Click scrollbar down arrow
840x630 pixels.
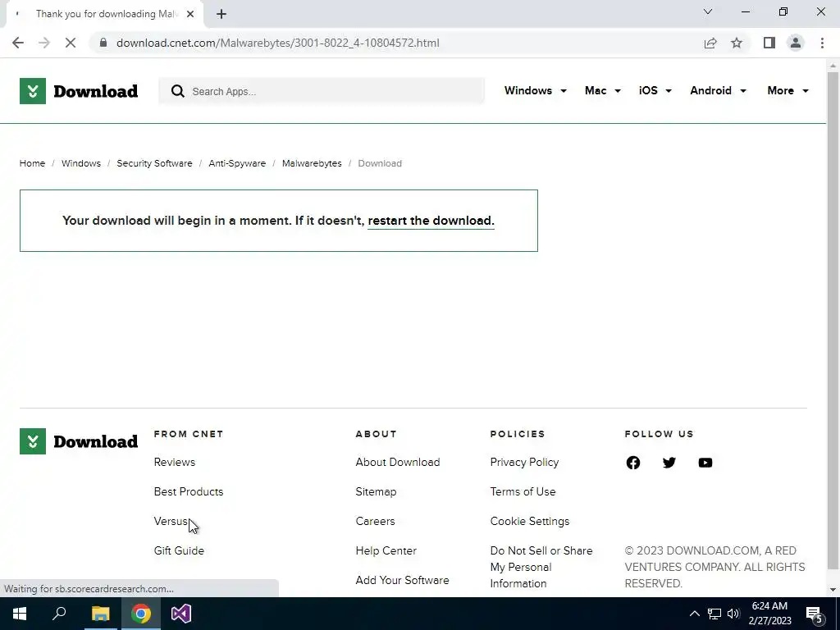pos(833,590)
